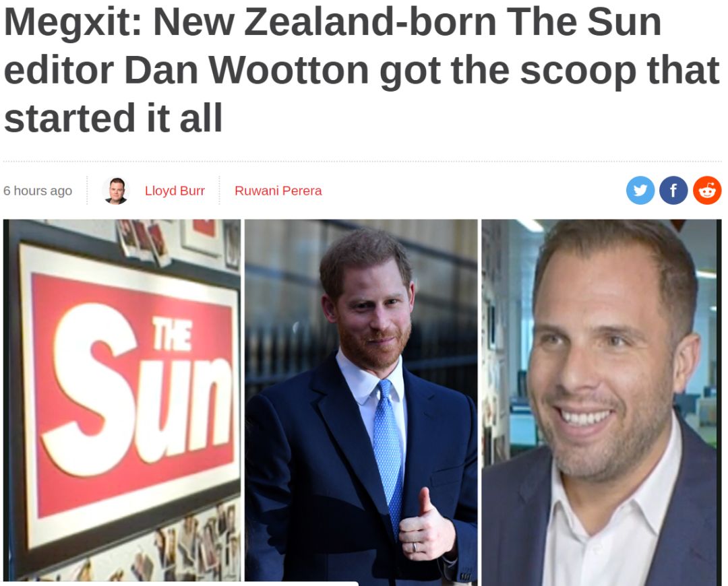Click the Megxit article headline
Image resolution: width=728 pixels, height=586 pixels.
[x=361, y=69]
